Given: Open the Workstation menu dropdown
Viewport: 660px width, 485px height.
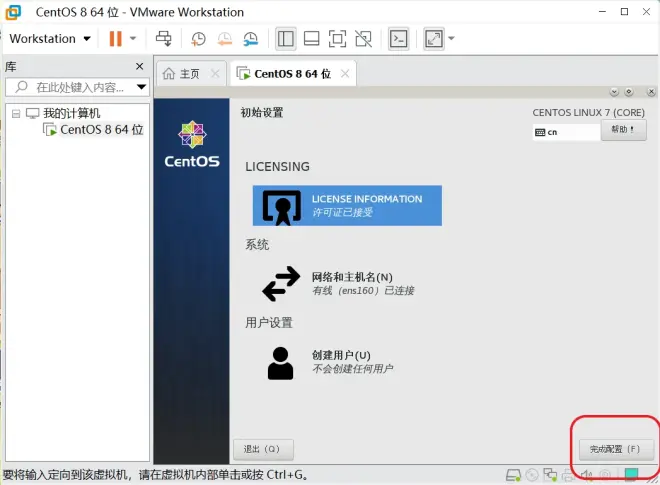Looking at the screenshot, I should [50, 39].
